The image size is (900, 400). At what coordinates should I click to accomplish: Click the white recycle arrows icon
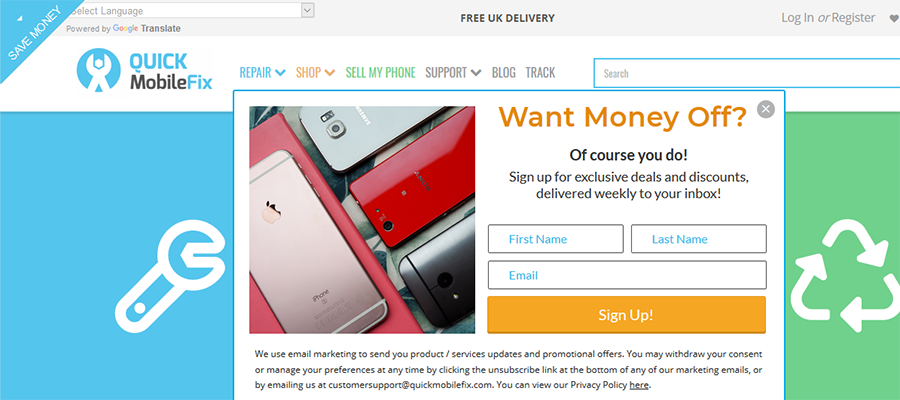click(x=845, y=277)
